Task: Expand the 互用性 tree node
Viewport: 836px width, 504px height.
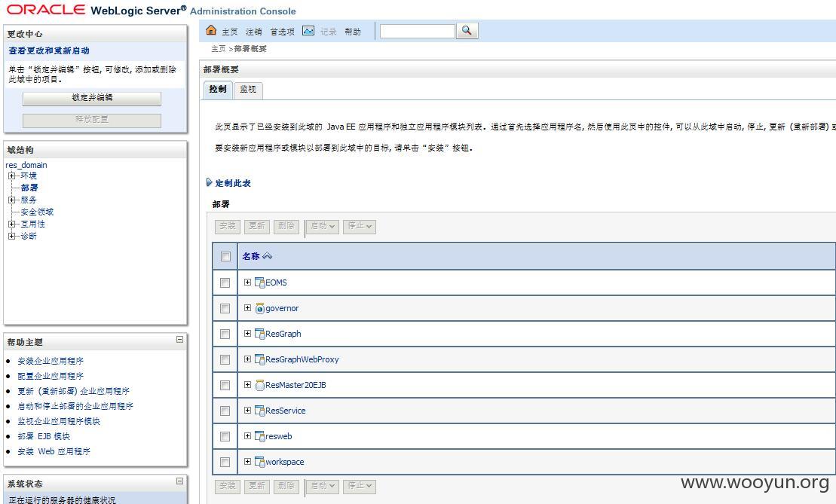Action: point(12,224)
